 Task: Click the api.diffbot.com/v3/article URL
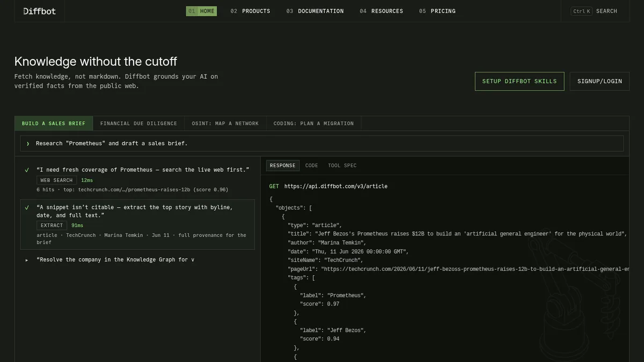(x=336, y=186)
